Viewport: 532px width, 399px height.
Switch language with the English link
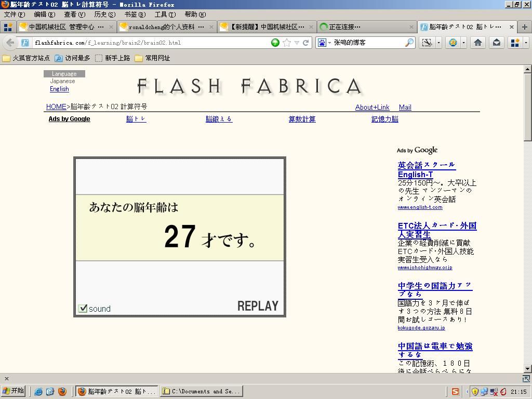click(59, 89)
